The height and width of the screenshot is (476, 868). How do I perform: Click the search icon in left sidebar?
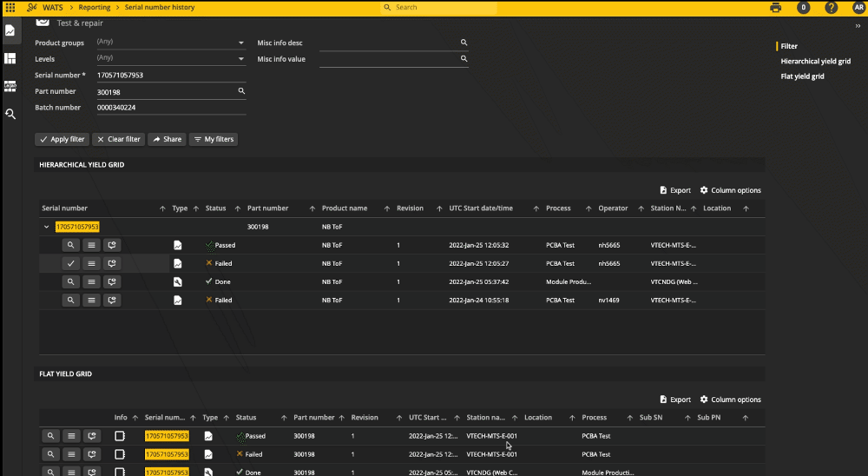pos(10,114)
